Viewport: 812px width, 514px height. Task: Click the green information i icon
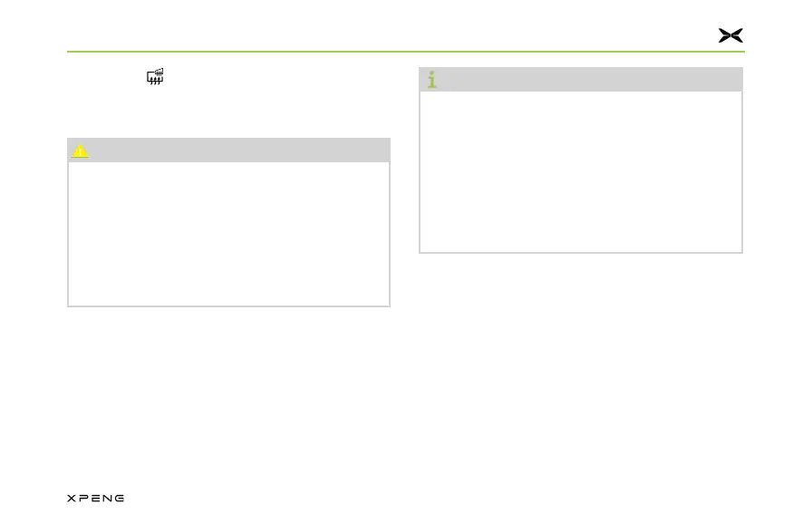[x=432, y=79]
